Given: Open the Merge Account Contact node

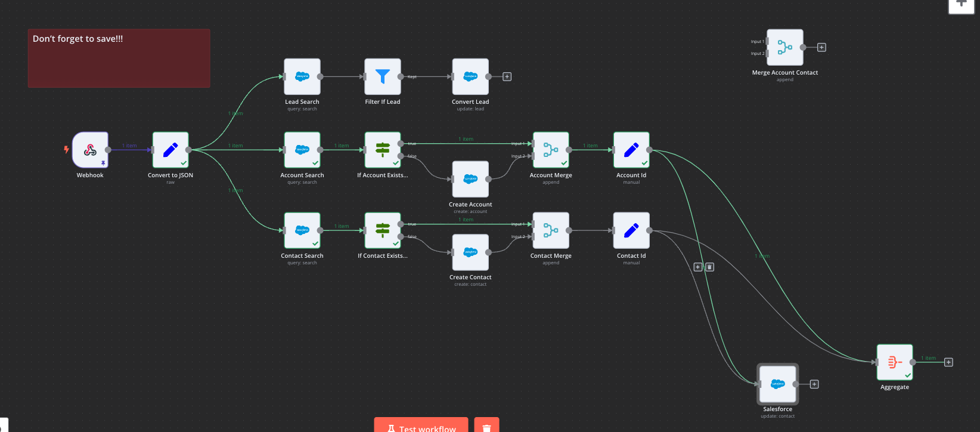Looking at the screenshot, I should coord(785,47).
